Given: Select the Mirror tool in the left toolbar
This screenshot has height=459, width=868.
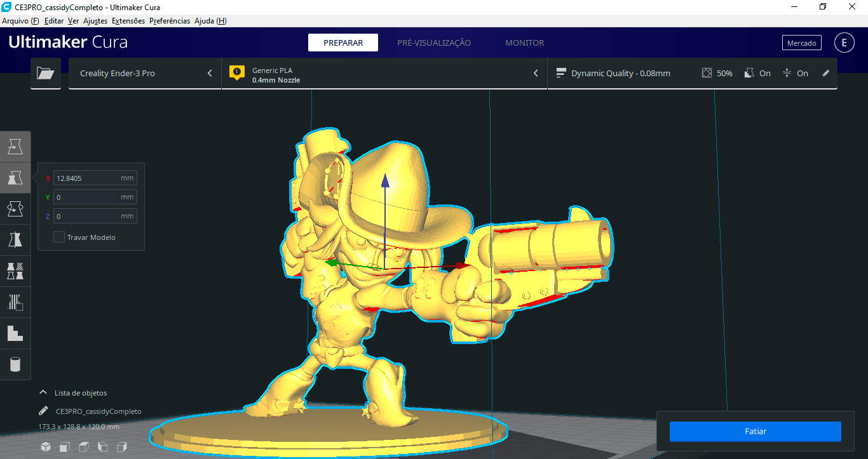Looking at the screenshot, I should pyautogui.click(x=15, y=240).
